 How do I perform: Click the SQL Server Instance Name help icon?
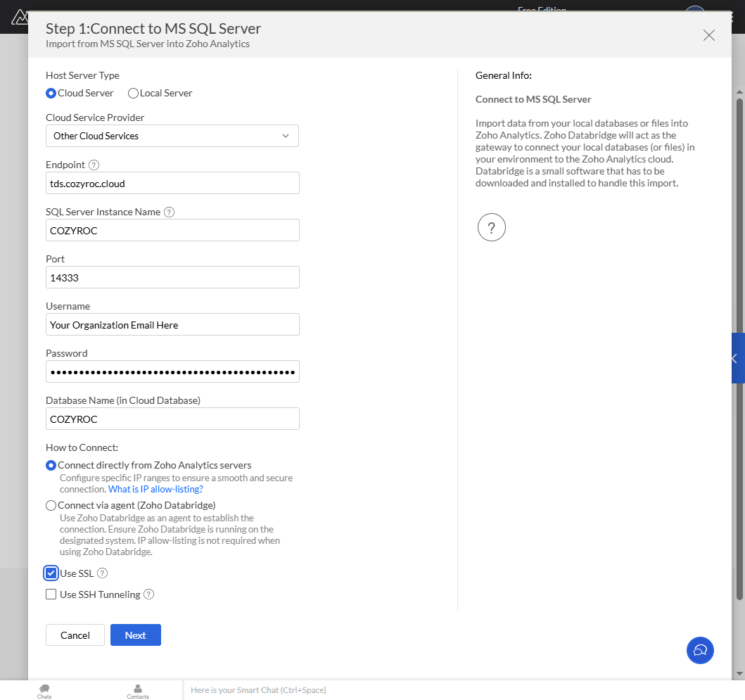pos(169,212)
